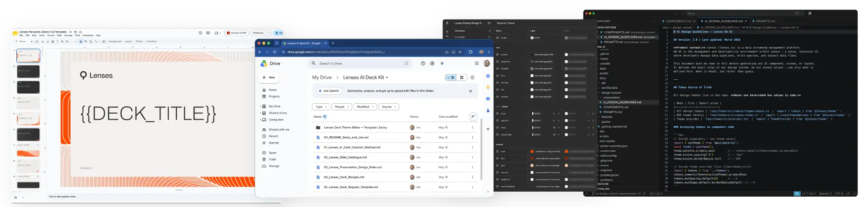The image size is (868, 207).
Task: Open Drive view details info icon
Action: coord(472,77)
